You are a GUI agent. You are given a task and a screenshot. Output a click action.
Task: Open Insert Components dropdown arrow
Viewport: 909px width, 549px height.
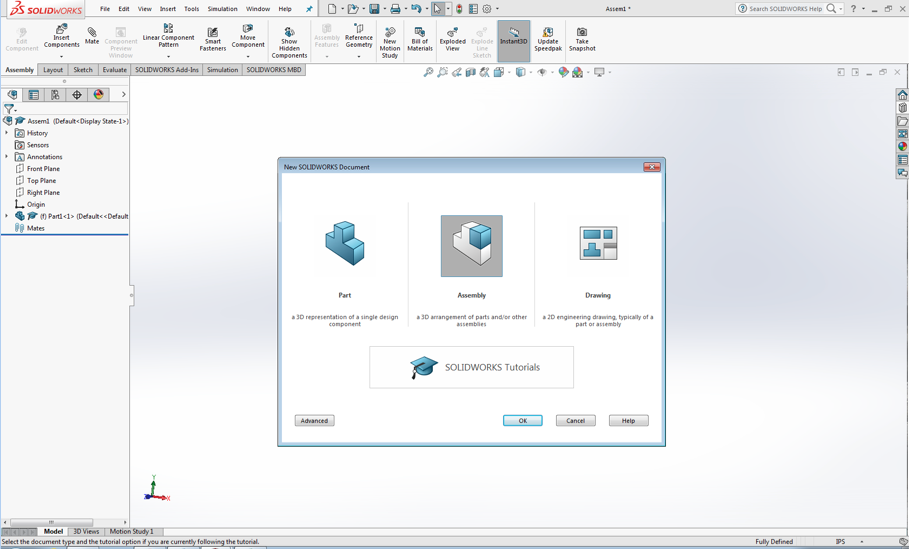pyautogui.click(x=61, y=56)
